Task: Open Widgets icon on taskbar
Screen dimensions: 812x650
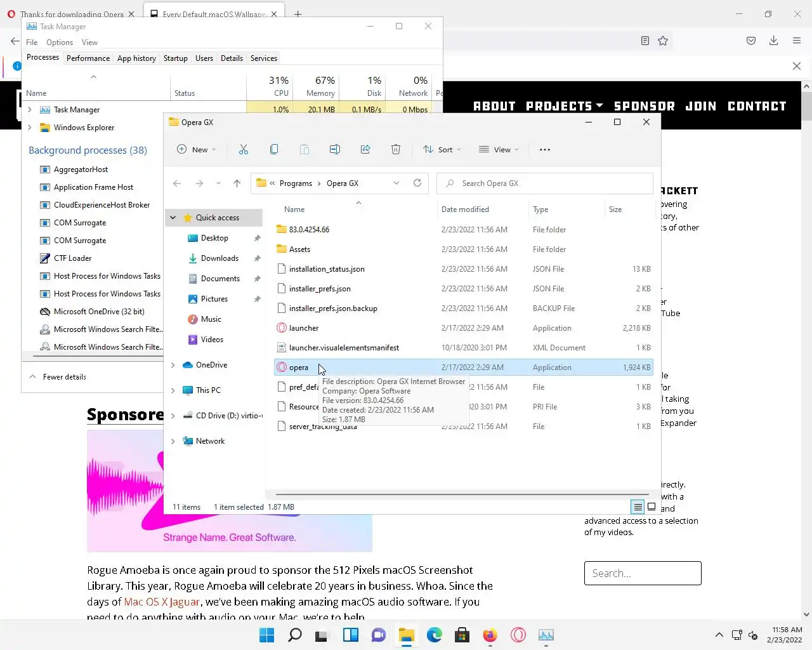Action: pyautogui.click(x=351, y=635)
